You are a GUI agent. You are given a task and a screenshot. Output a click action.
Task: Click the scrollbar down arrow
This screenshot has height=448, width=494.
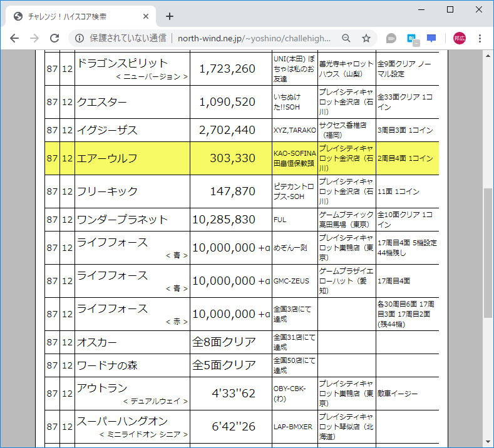[x=488, y=442]
